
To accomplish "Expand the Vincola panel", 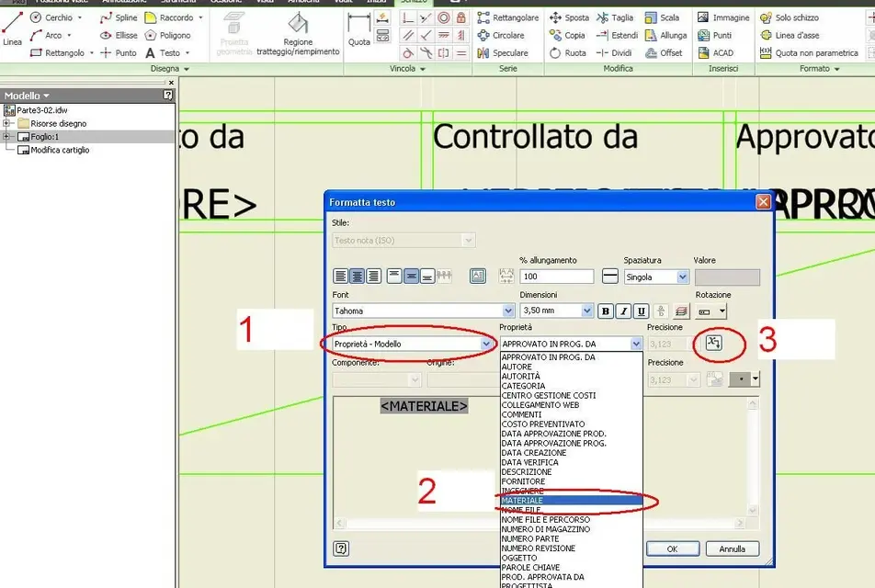I will click(407, 69).
